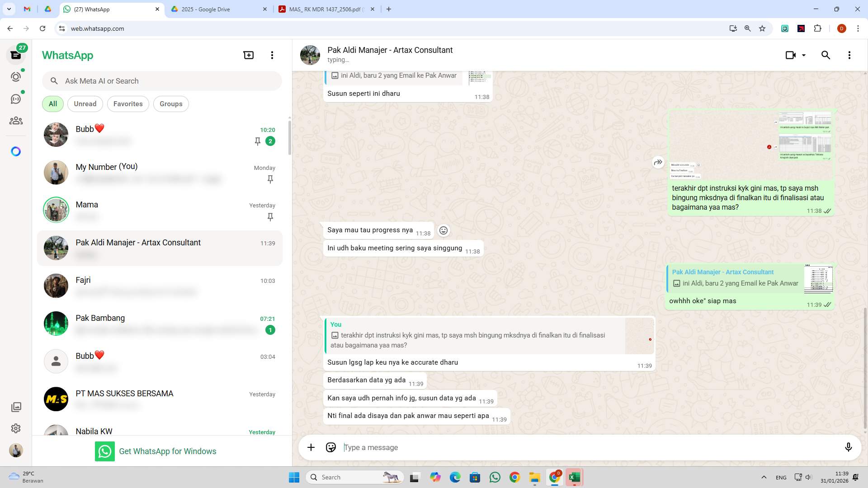The image size is (868, 488).
Task: Enable the Unread chats filter
Action: (x=85, y=103)
